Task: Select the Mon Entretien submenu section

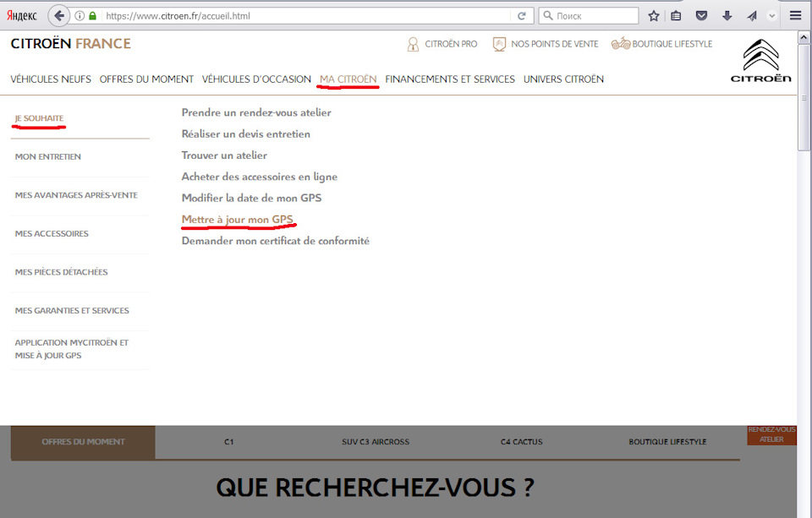Action: point(47,157)
